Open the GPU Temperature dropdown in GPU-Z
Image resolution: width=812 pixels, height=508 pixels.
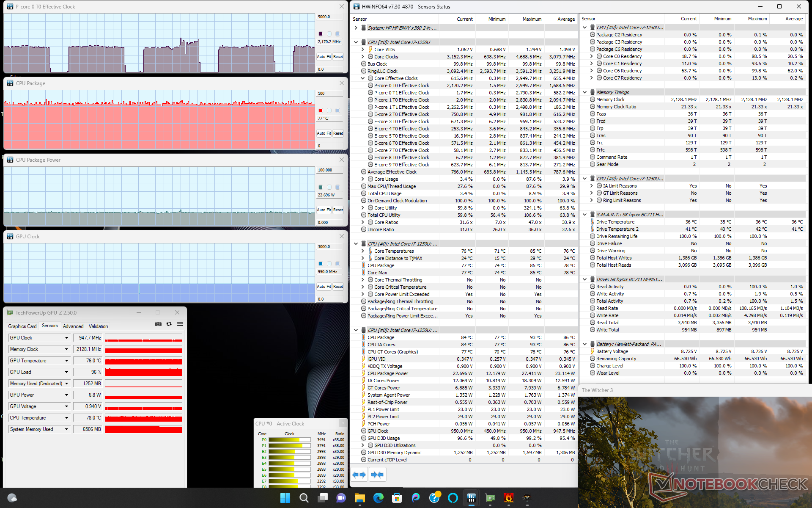click(66, 361)
